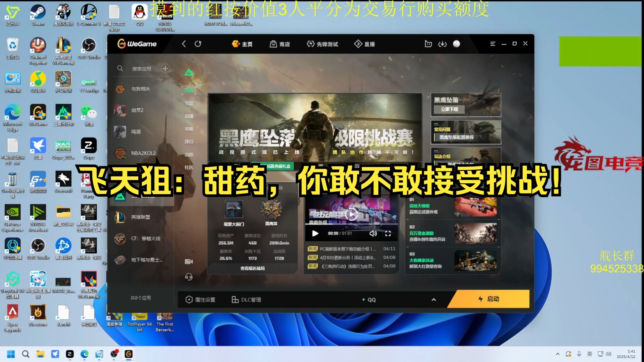
Task: Open OBS Studio desktop icon in second row
Action: click(89, 49)
